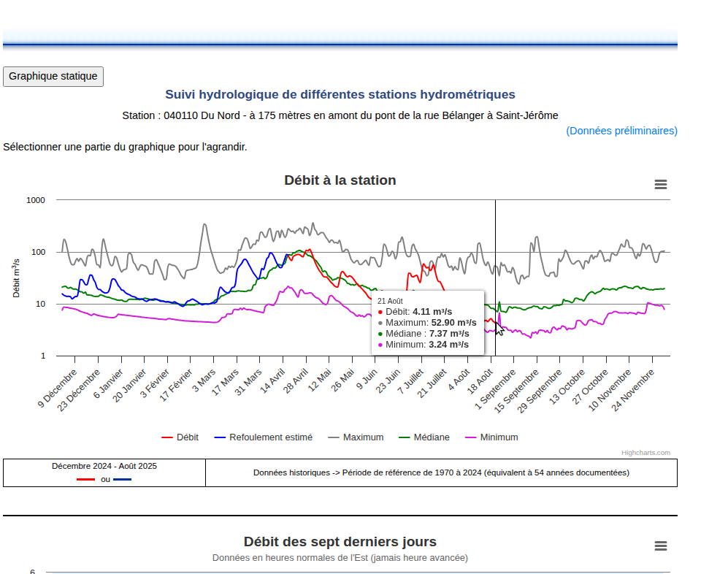The image size is (728, 574).
Task: Click the 17 Février x-axis label
Action: click(x=176, y=385)
